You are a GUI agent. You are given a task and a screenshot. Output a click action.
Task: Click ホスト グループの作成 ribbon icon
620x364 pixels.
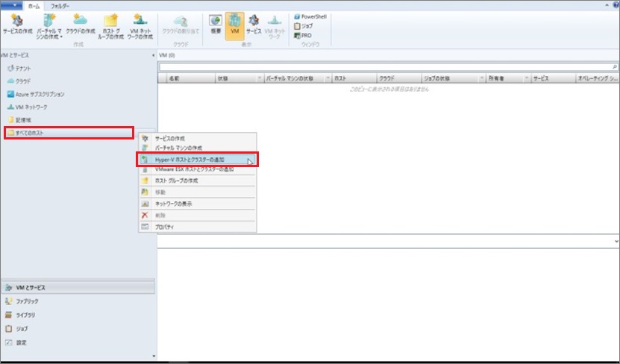coord(110,25)
